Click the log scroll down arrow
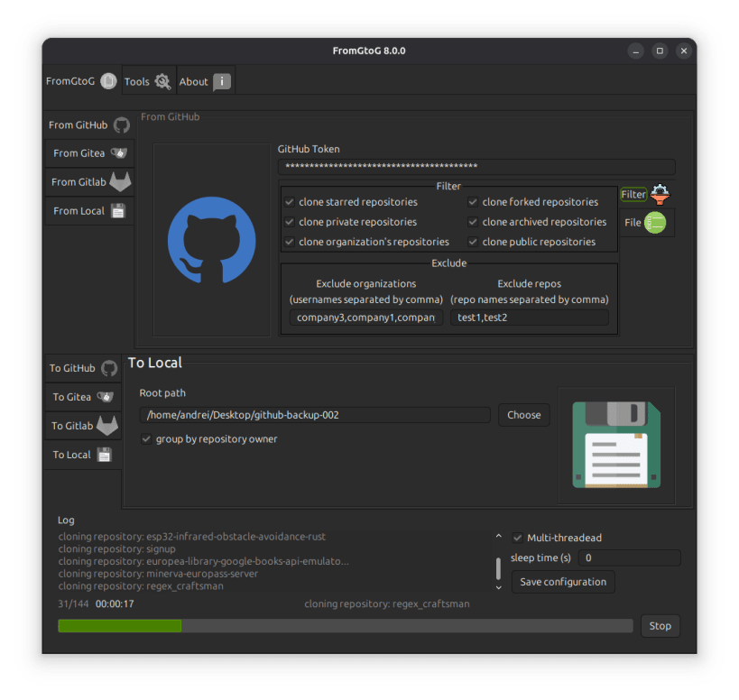This screenshot has width=739, height=700. (499, 587)
